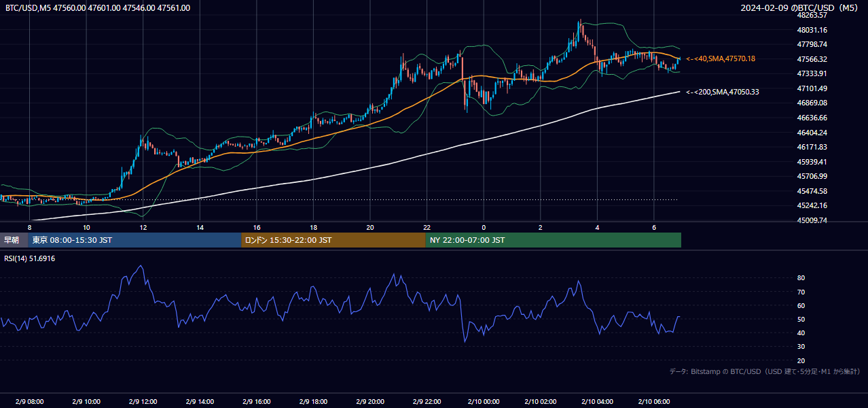Click price axis value 45009.74
Image resolution: width=868 pixels, height=408 pixels.
(812, 220)
